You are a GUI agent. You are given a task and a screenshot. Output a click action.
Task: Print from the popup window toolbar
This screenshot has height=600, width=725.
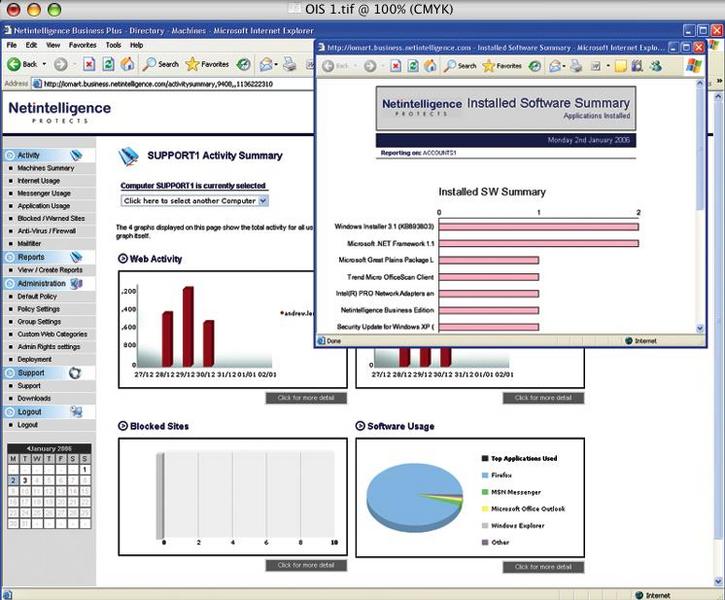tap(576, 66)
